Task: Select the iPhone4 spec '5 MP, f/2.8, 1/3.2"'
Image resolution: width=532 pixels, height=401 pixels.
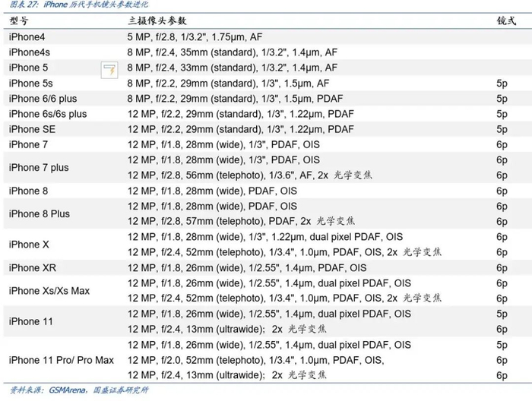Action: 195,37
